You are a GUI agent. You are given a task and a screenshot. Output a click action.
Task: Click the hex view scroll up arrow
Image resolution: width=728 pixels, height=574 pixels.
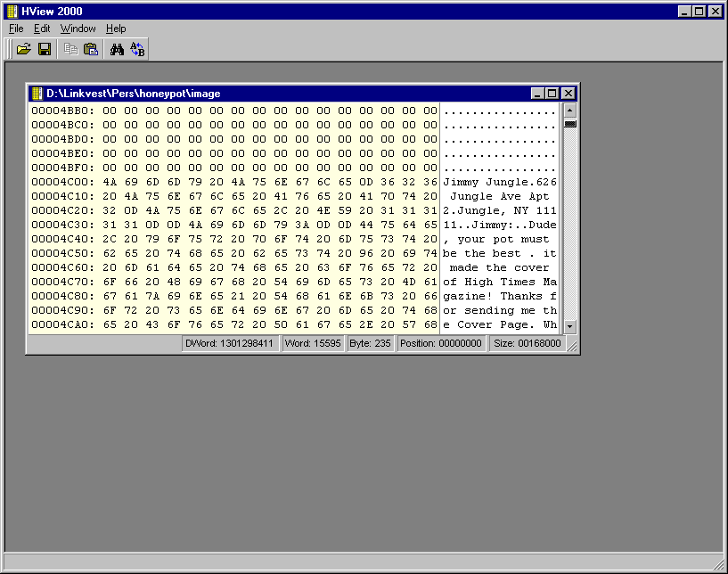pos(570,110)
